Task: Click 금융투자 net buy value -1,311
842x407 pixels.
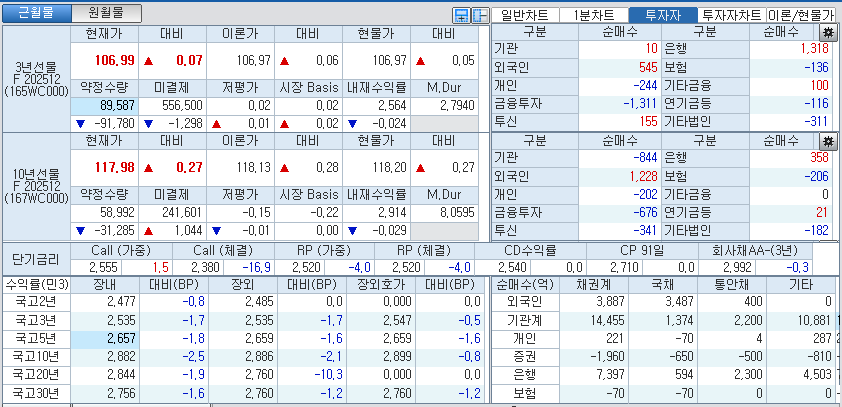Action: point(640,104)
